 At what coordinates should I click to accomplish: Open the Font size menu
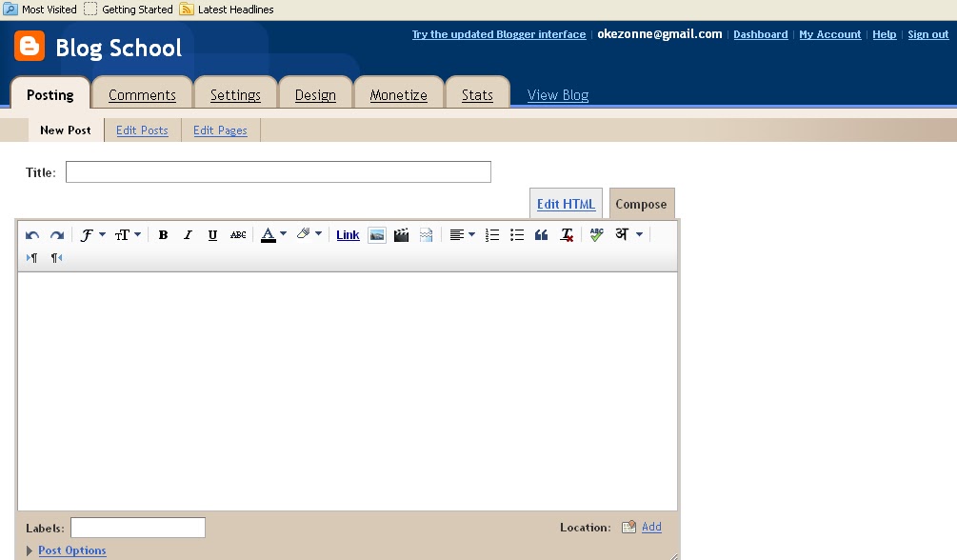coord(128,234)
